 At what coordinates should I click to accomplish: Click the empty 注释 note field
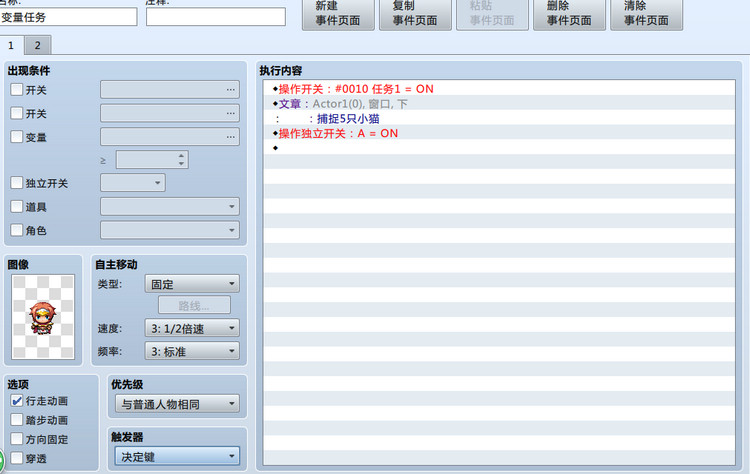[x=216, y=17]
